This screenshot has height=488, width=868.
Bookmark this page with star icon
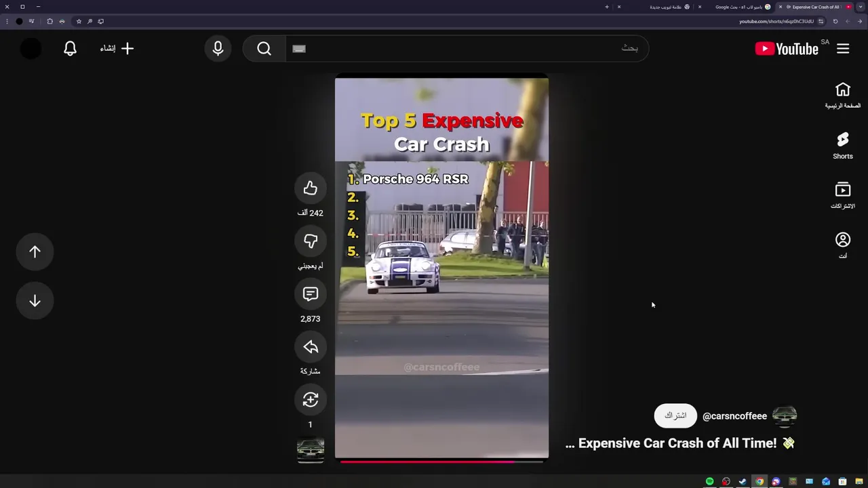79,21
